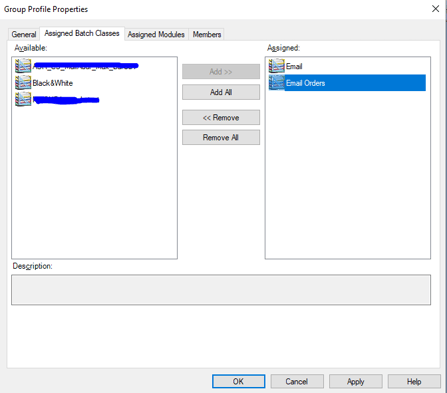Click the Remove All button

221,137
